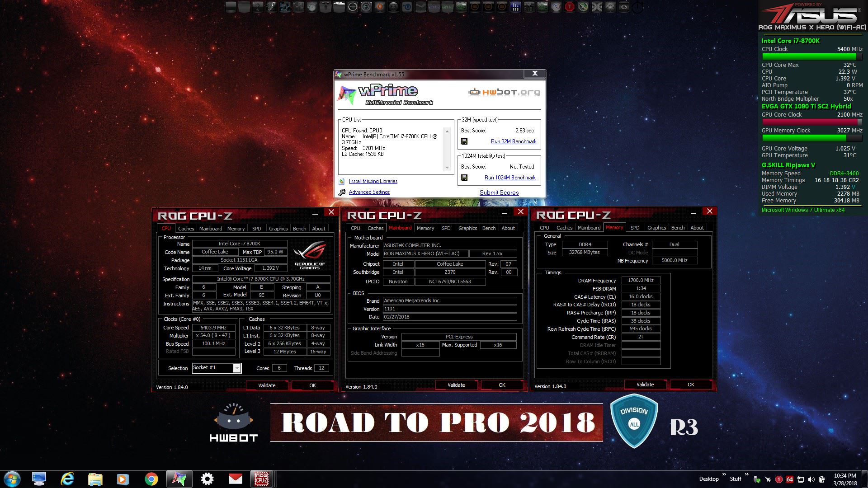Click the wPrime icon in the taskbar
Image resolution: width=868 pixels, height=488 pixels.
[x=179, y=479]
